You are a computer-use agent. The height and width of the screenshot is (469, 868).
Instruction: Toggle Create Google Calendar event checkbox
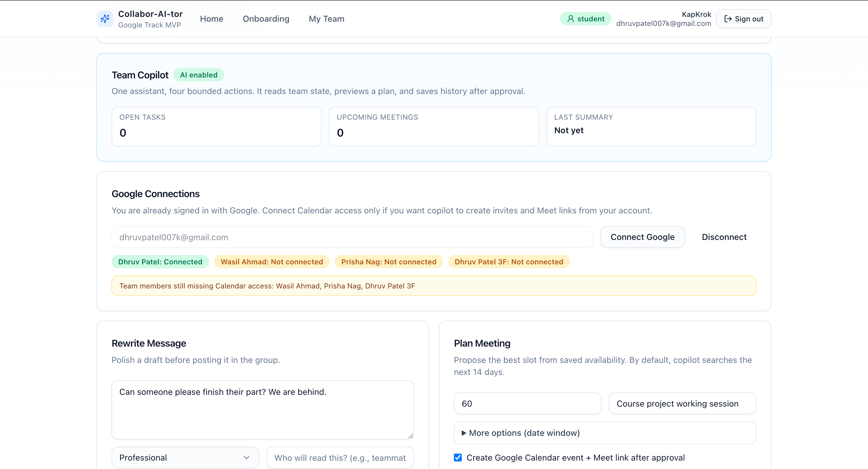458,457
